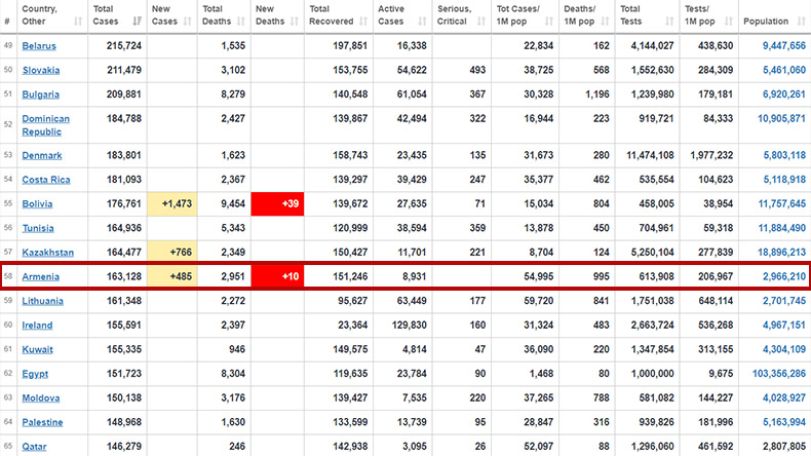Click Egypt's population figure link
Screen dimensions: 811x456
(779, 373)
